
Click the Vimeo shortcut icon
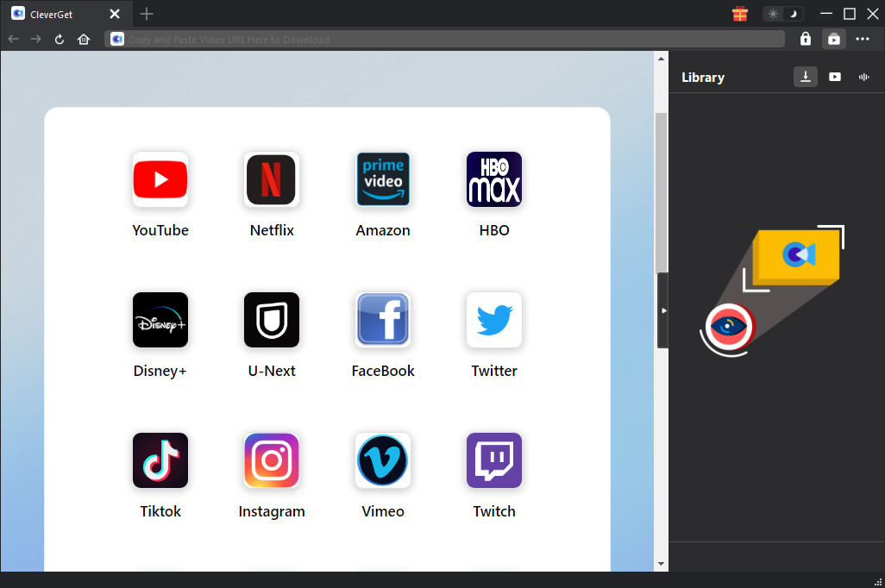383,460
